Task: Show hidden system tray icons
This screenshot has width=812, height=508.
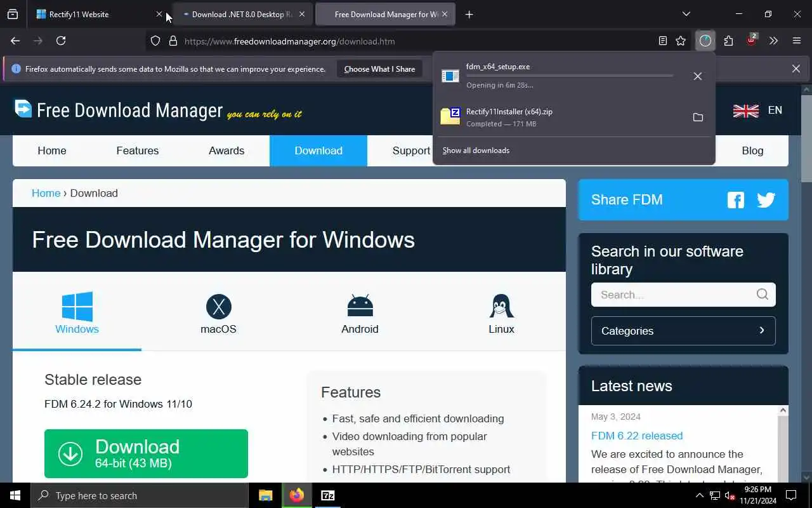Action: pyautogui.click(x=699, y=495)
